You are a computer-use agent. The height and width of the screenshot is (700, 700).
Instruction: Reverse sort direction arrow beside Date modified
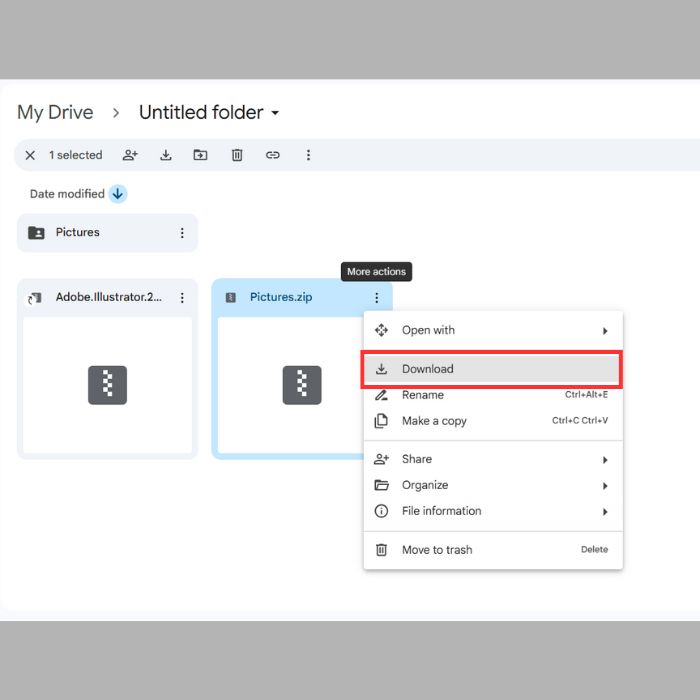click(118, 194)
